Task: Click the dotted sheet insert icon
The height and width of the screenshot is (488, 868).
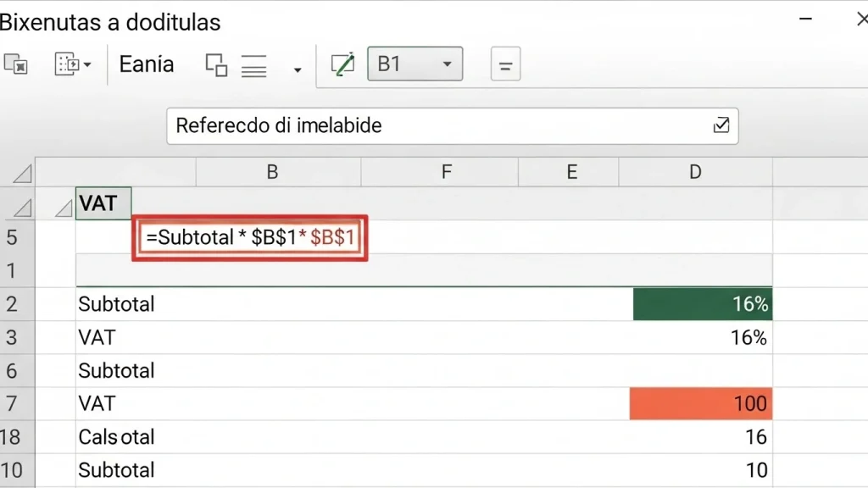Action: (66, 64)
